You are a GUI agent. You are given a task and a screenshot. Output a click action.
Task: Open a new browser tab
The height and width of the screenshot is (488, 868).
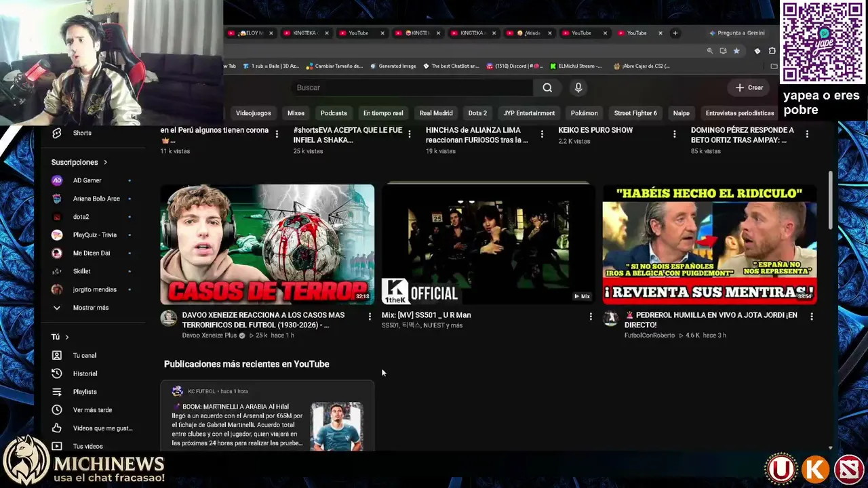coord(675,33)
